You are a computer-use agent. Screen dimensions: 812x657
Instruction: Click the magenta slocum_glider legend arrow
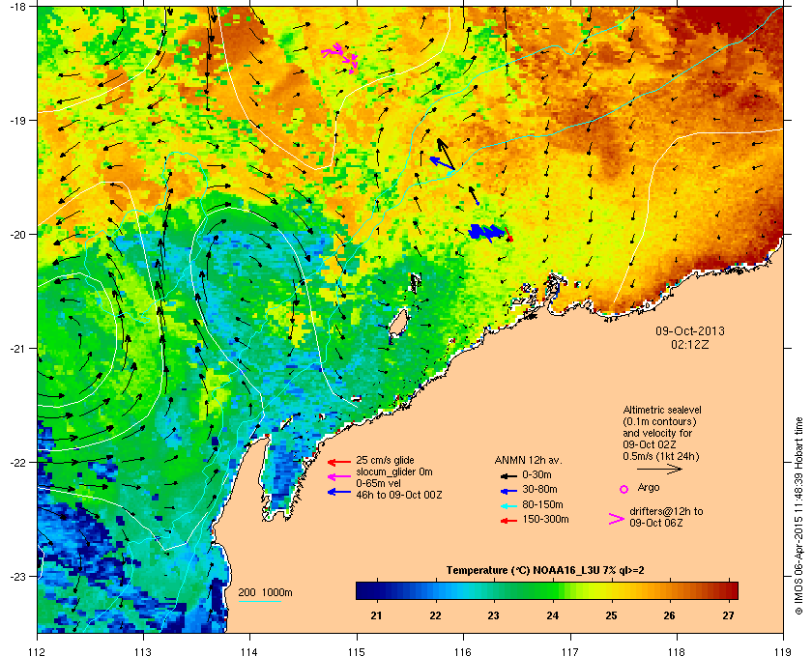(339, 477)
